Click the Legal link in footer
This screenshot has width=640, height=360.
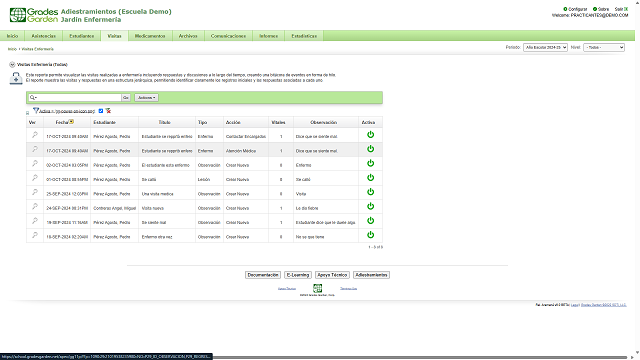click(x=575, y=305)
